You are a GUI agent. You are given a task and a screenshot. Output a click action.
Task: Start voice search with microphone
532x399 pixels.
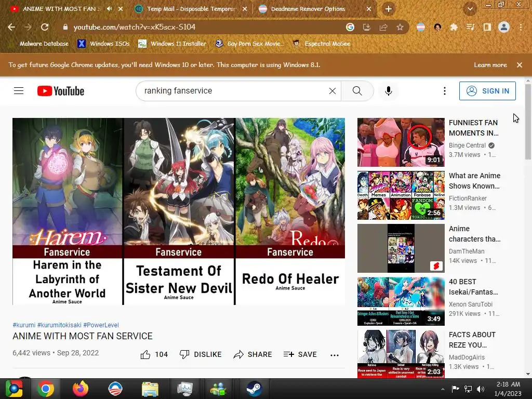tap(389, 91)
